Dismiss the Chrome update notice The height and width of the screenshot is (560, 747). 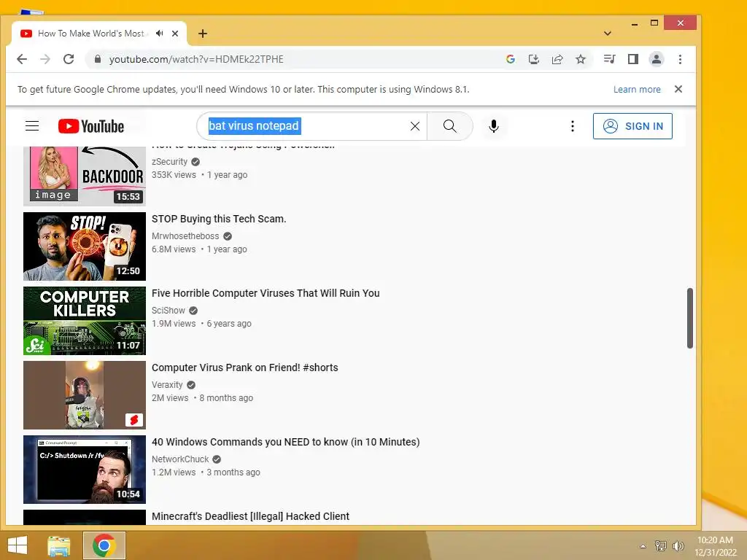[678, 89]
